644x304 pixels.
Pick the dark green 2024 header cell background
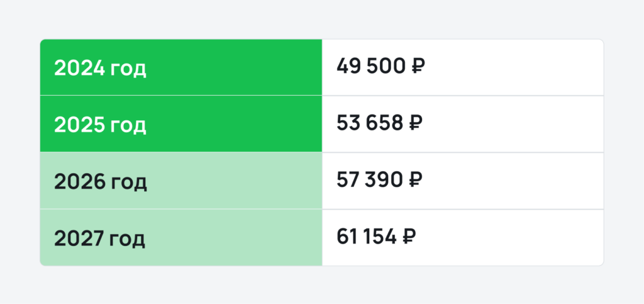[x=239, y=68]
